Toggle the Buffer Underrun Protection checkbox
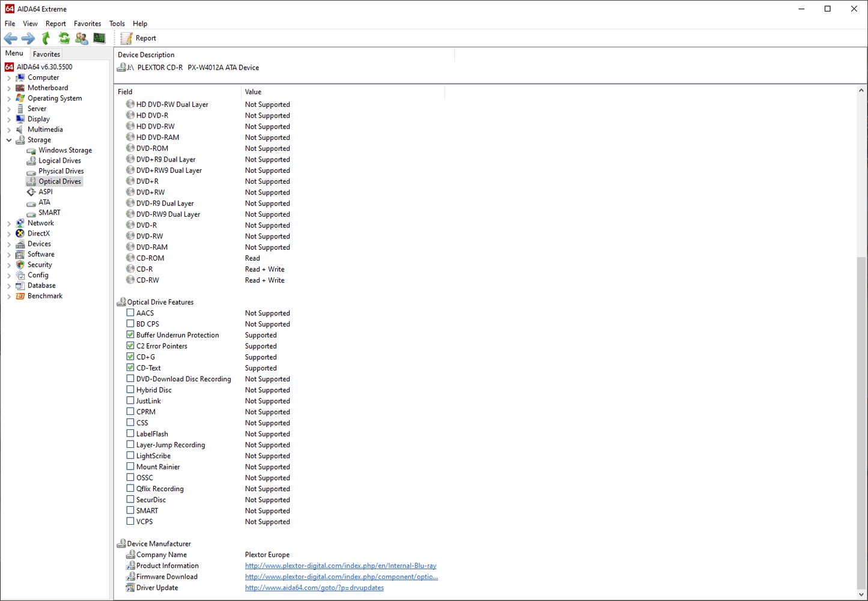 (x=130, y=335)
